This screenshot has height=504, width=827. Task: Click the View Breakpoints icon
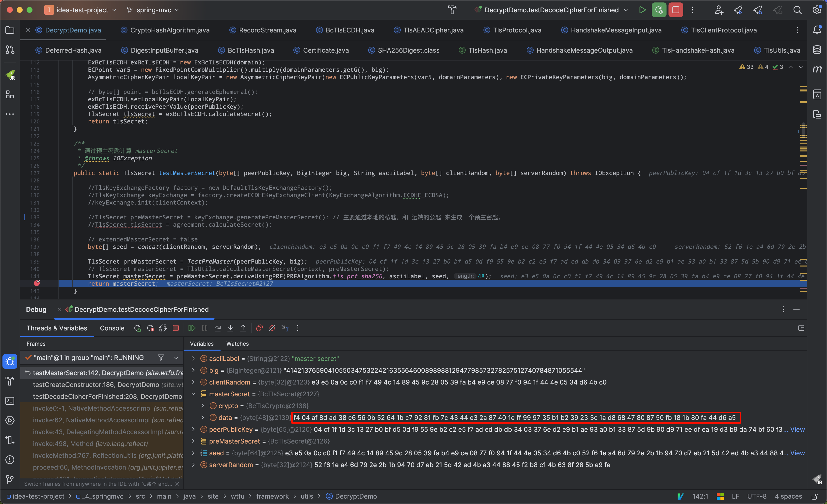[259, 328]
